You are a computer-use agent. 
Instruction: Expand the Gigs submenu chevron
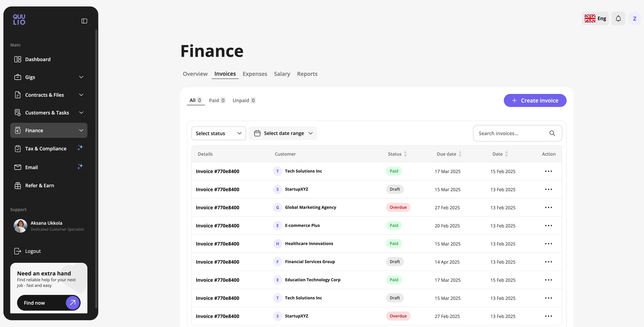[x=81, y=77]
